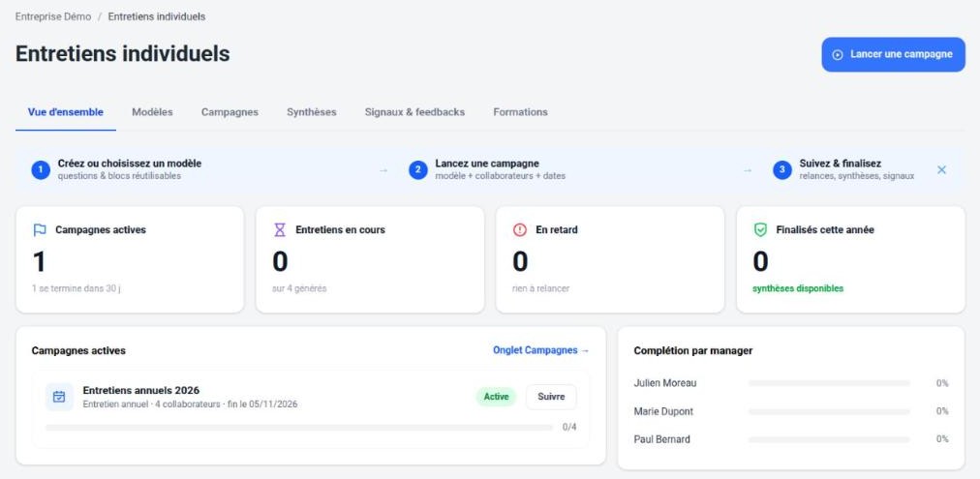Go to the Signaux & feedbacks tab
Viewport: 980px width, 479px height.
pyautogui.click(x=415, y=112)
